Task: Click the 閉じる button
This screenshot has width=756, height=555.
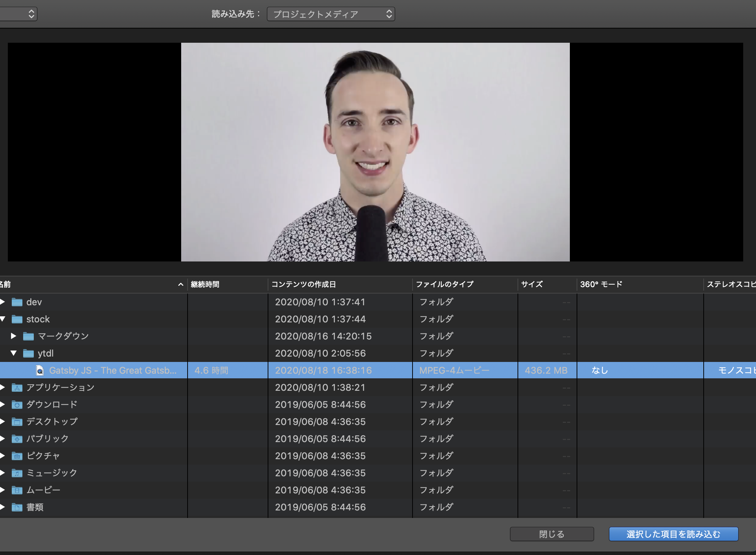Action: click(551, 534)
